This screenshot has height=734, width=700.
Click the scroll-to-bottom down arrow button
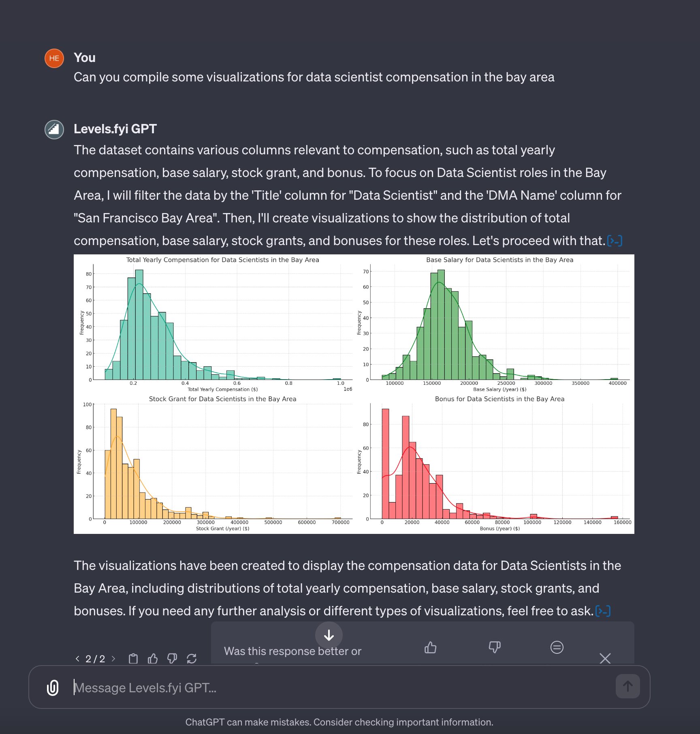(329, 635)
